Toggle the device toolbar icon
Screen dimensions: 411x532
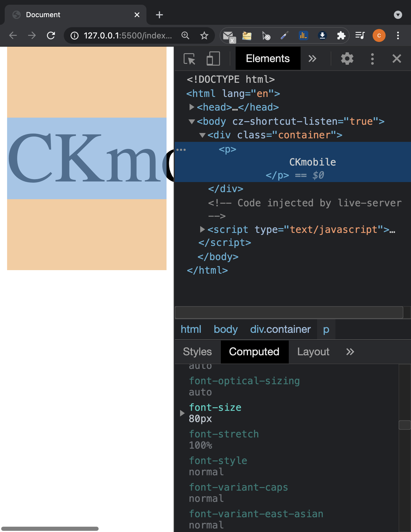[x=213, y=59]
